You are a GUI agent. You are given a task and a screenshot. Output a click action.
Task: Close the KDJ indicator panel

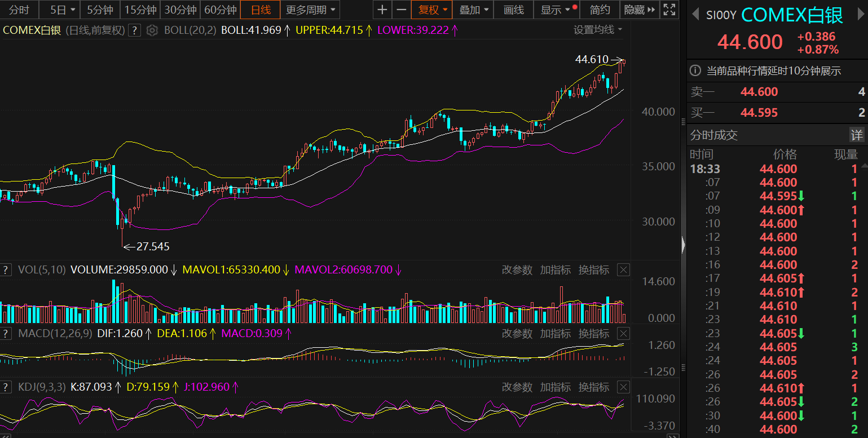pos(623,387)
